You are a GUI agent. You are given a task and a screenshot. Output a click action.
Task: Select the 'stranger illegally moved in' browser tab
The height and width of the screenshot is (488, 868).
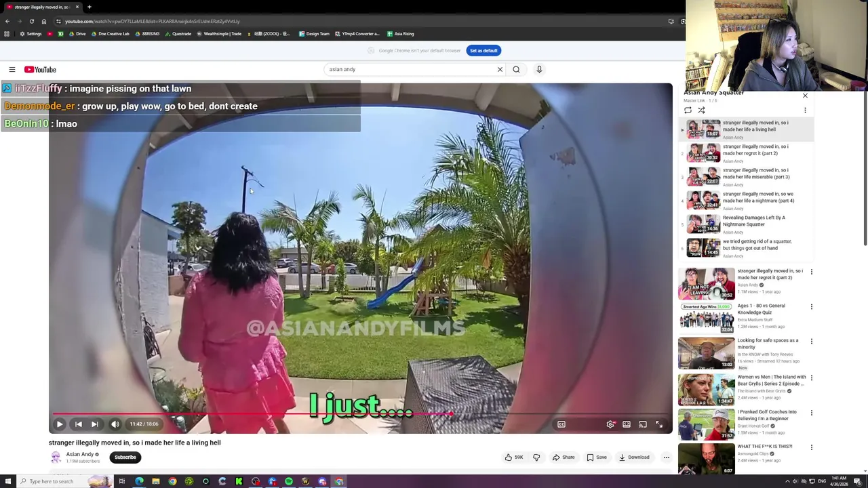click(x=41, y=7)
